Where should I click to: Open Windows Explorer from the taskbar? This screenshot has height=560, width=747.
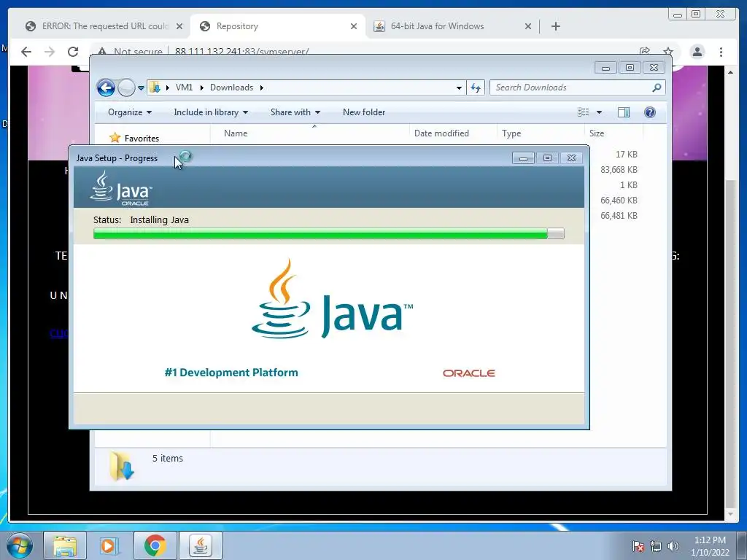coord(65,545)
